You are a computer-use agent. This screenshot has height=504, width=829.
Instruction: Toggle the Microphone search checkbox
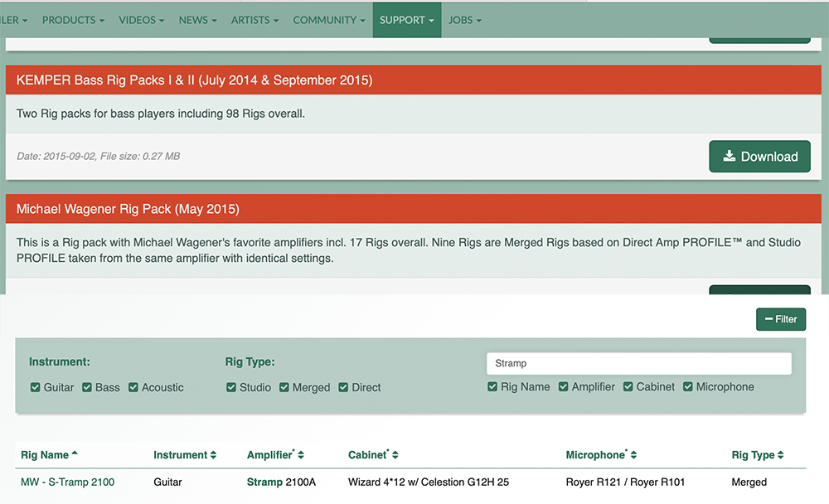tap(688, 387)
